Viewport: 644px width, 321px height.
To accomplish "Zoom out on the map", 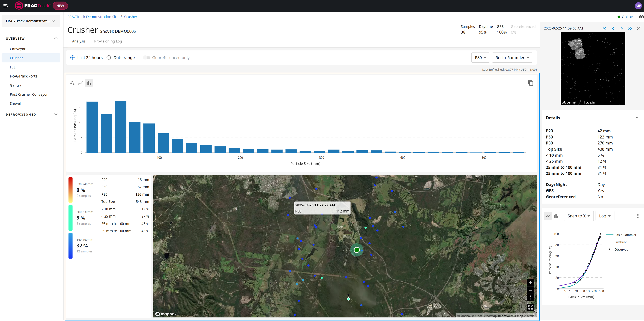I will point(530,290).
